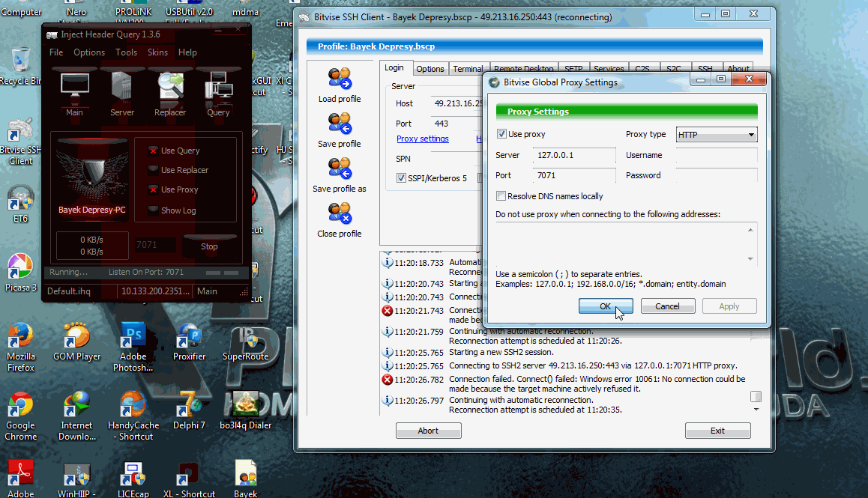Viewport: 868px width, 498px height.
Task: Click the Port field showing 443
Action: pos(456,124)
